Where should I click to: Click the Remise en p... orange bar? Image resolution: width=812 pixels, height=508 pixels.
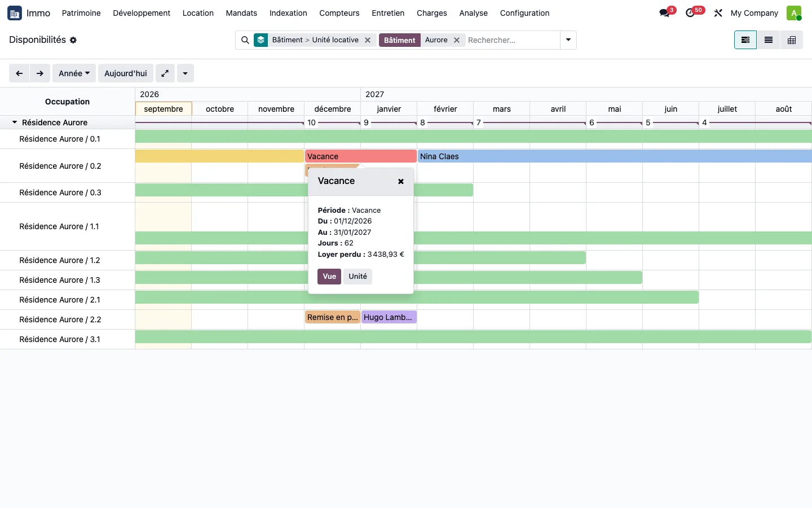[x=333, y=317]
